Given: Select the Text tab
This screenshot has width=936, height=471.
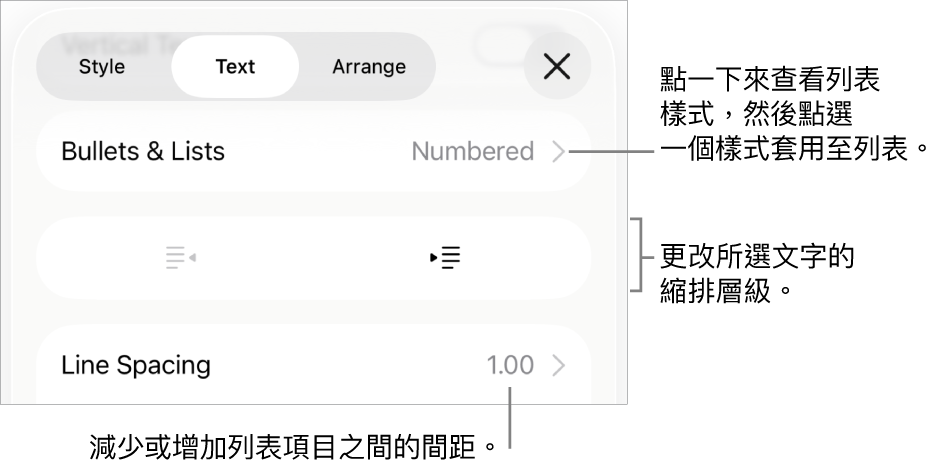Looking at the screenshot, I should [x=235, y=67].
